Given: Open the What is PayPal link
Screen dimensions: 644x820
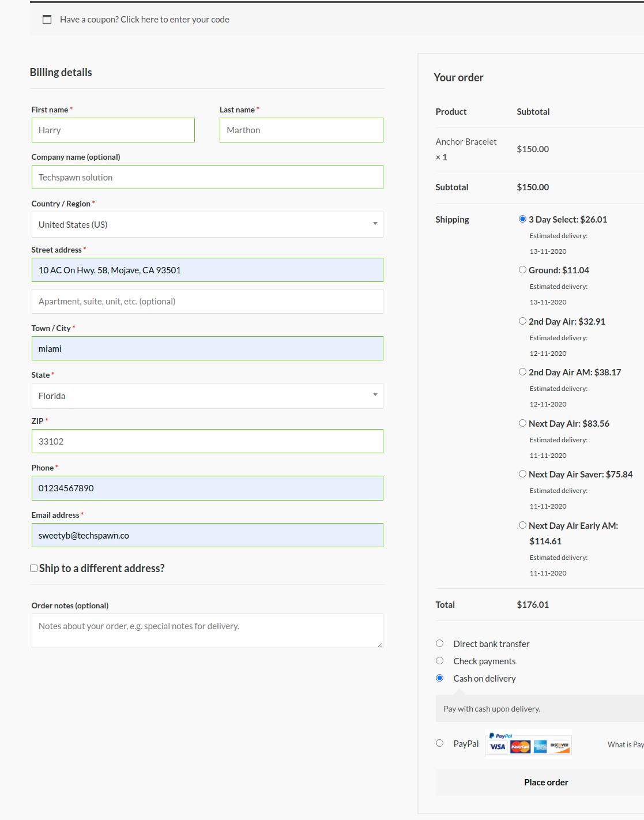Looking at the screenshot, I should tap(625, 744).
